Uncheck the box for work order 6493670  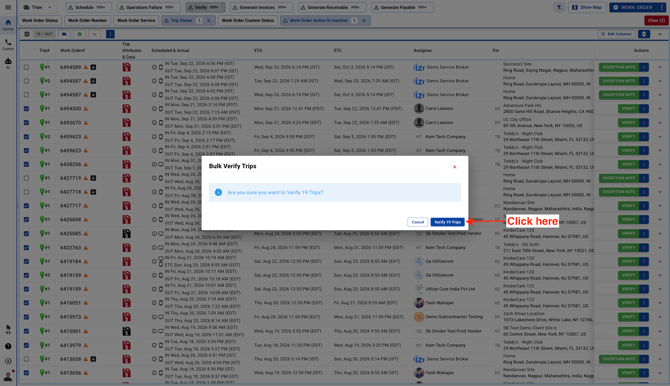click(26, 123)
